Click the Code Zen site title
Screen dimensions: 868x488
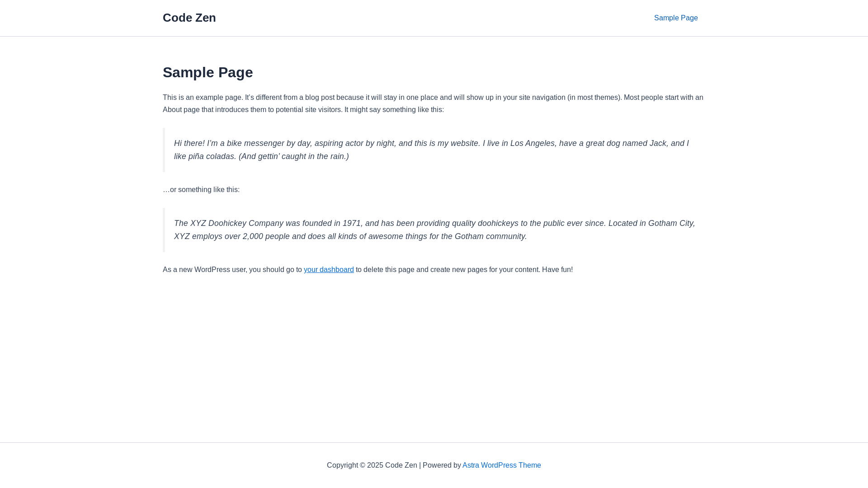(189, 18)
